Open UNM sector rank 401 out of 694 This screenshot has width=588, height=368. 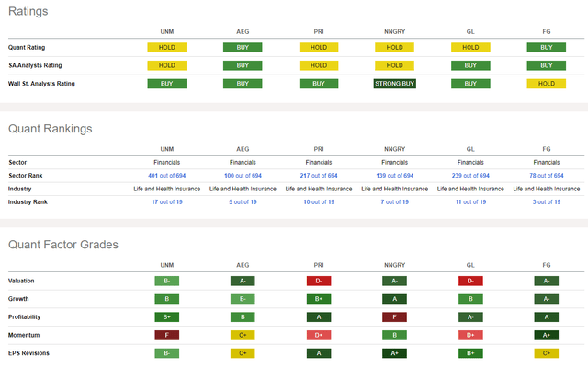coord(167,176)
